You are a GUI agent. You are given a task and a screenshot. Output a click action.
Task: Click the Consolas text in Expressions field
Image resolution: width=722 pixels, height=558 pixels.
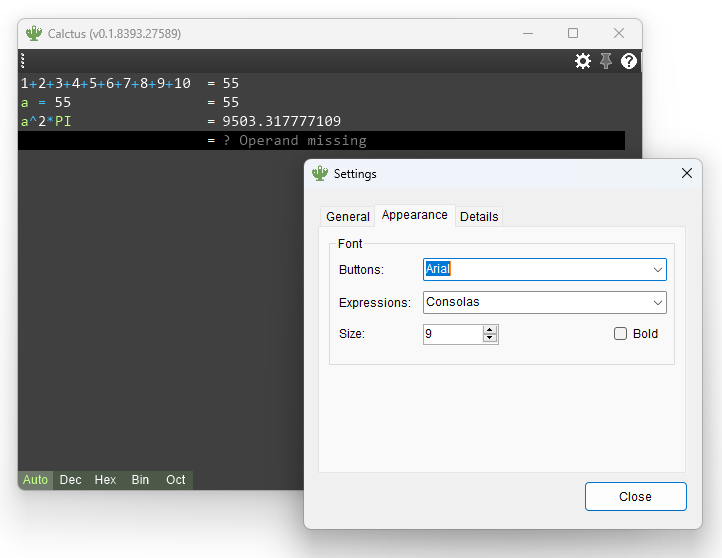click(453, 302)
